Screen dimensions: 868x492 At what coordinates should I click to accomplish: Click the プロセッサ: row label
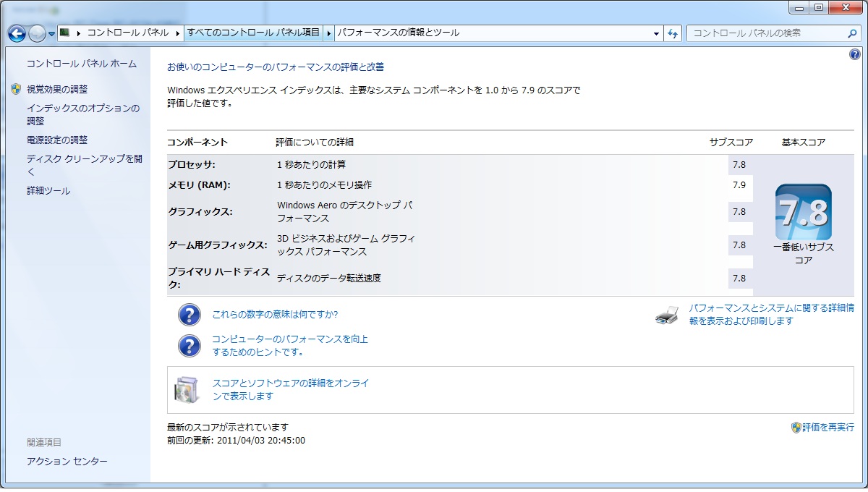pos(192,164)
